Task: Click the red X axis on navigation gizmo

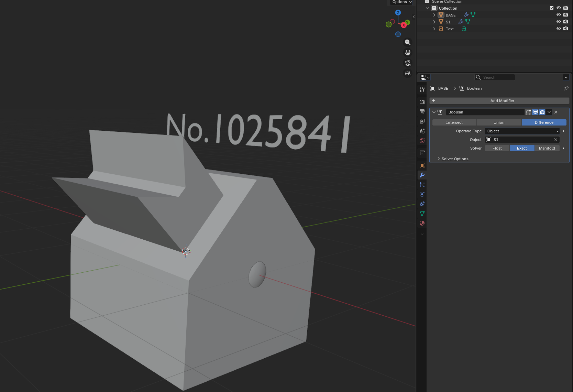Action: click(x=404, y=25)
